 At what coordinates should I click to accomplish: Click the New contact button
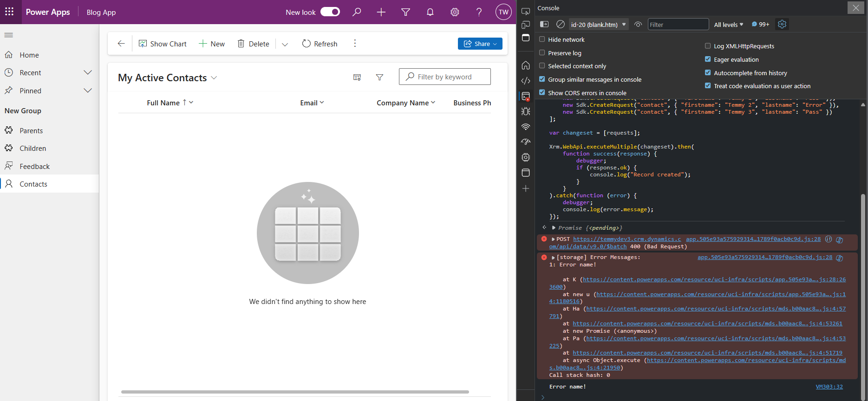(212, 44)
